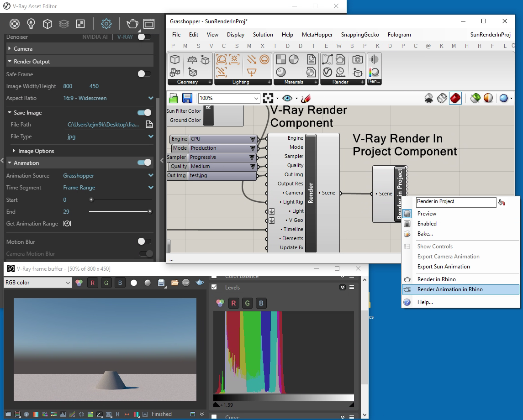Open frame buffer icon in Asset Editor
Image resolution: width=523 pixels, height=420 pixels.
[x=149, y=24]
